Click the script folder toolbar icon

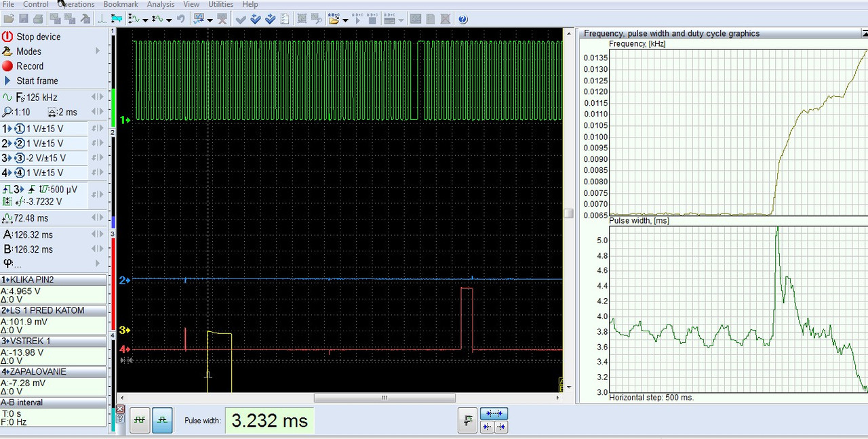click(334, 19)
